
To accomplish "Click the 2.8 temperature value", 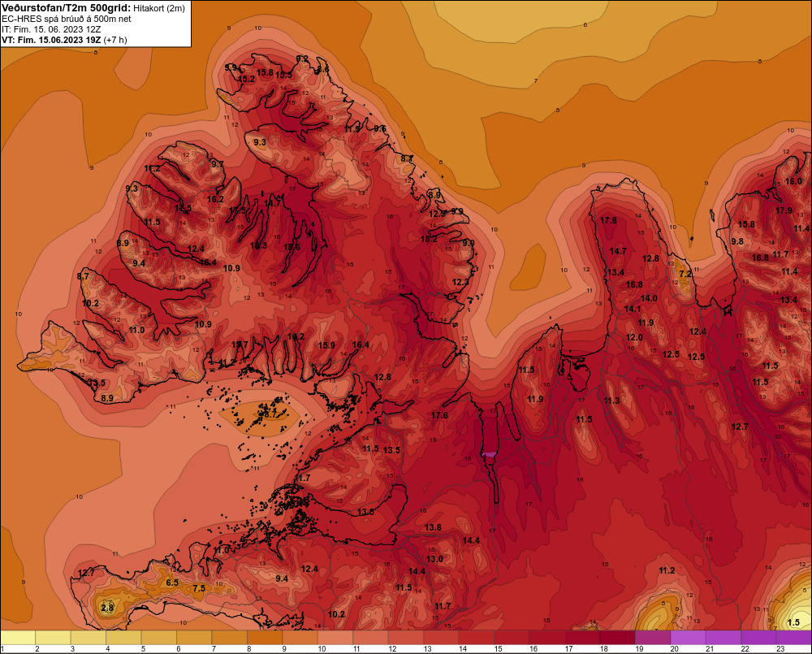I will pos(107,608).
